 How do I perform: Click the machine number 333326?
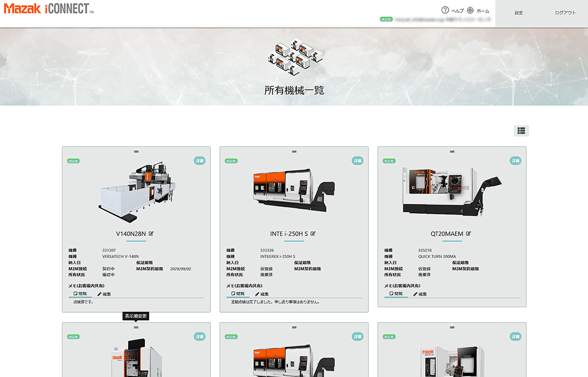[267, 251]
